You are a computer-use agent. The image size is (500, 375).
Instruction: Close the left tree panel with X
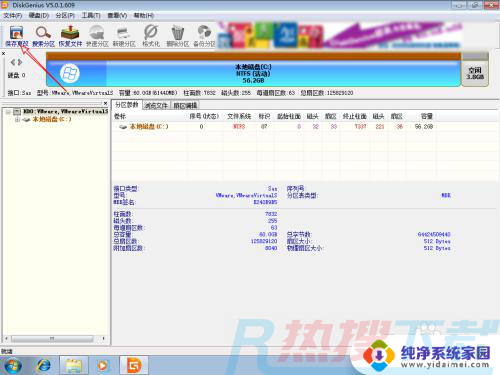[x=105, y=103]
